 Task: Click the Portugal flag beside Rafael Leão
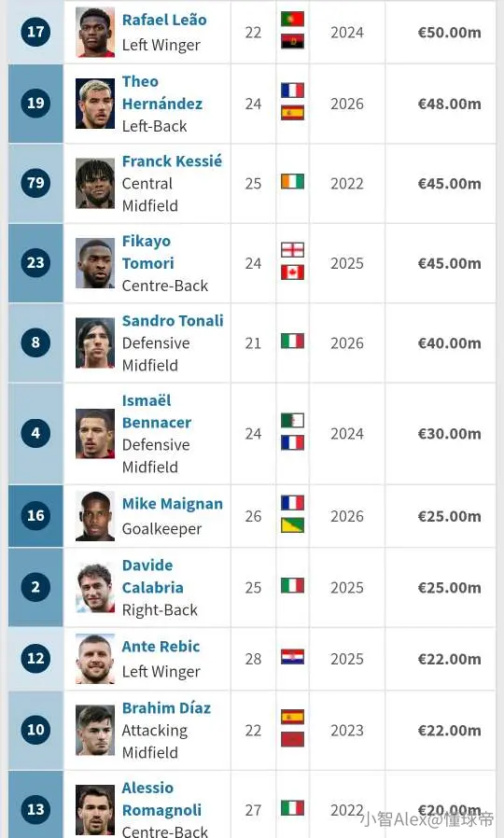[x=292, y=19]
